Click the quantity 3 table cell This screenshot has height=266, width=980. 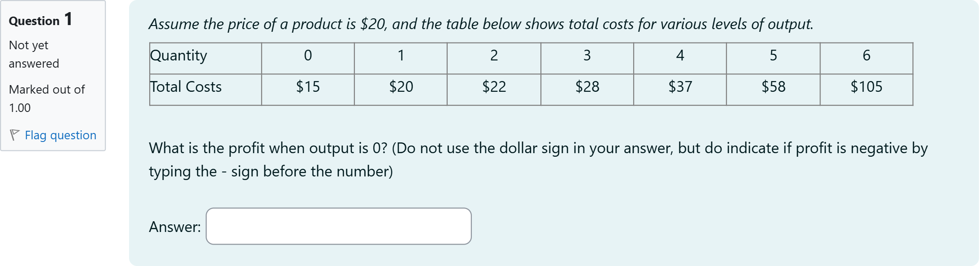[x=587, y=56]
